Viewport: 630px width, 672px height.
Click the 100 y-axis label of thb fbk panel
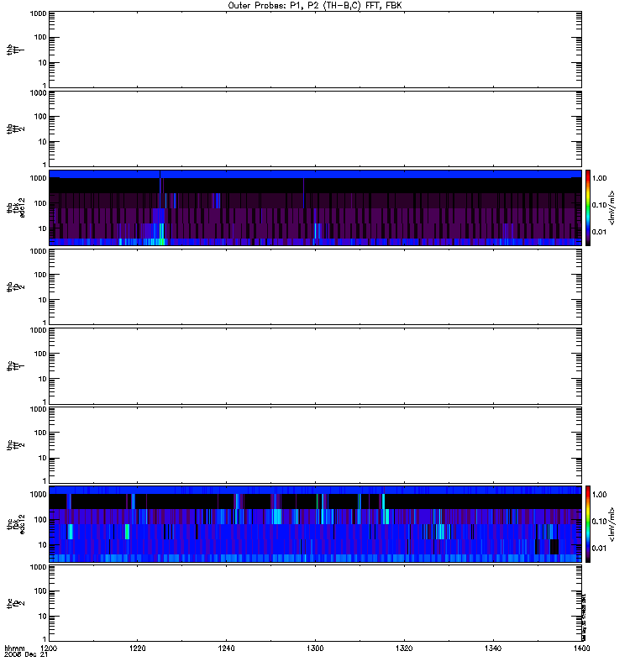[40, 203]
